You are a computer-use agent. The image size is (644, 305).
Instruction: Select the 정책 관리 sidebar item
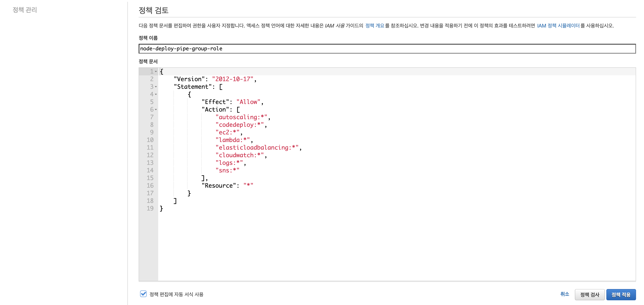click(x=25, y=10)
